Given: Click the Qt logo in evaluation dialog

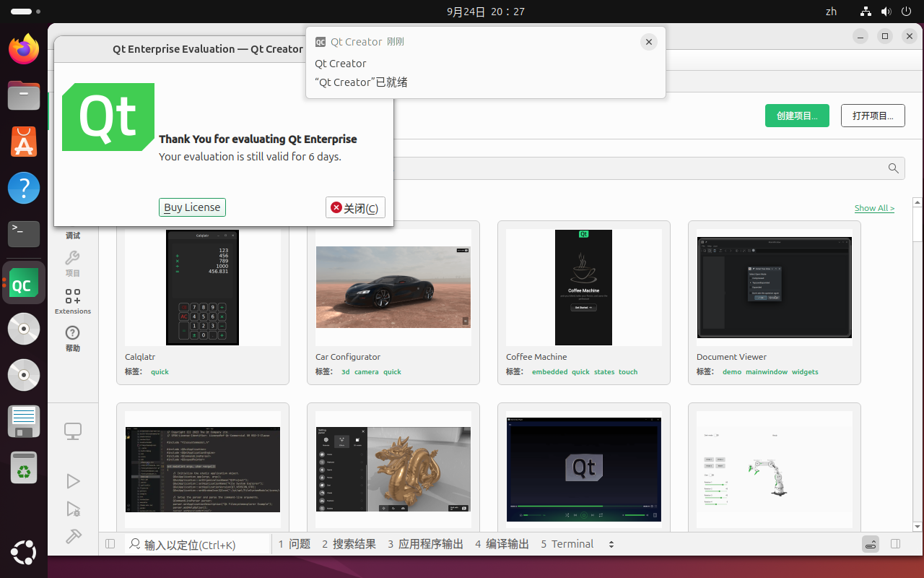Looking at the screenshot, I should [108, 117].
